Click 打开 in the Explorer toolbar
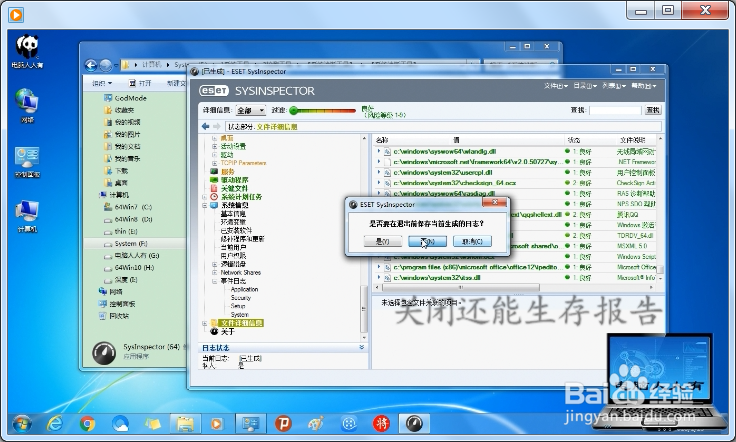 coord(140,83)
